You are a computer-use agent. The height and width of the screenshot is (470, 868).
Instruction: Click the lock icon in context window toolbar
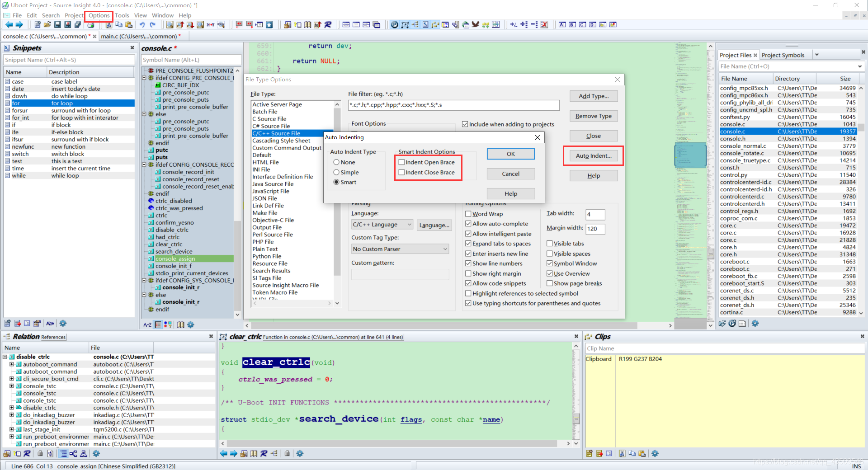coord(287,453)
